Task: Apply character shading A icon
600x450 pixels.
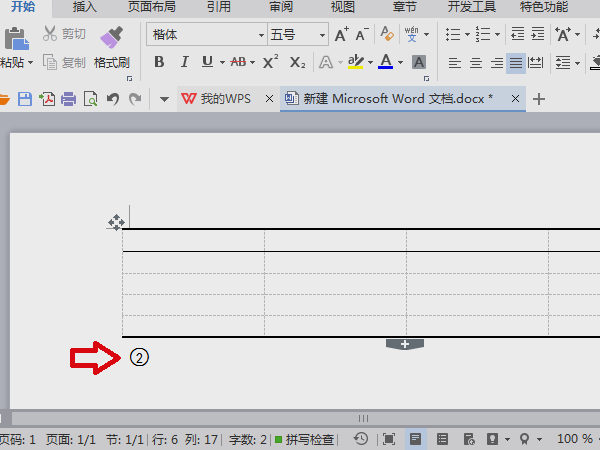Action: tap(419, 62)
